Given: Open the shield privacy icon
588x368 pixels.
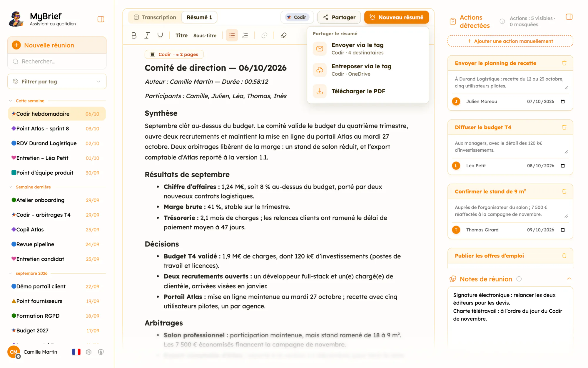Looking at the screenshot, I should pyautogui.click(x=101, y=352).
